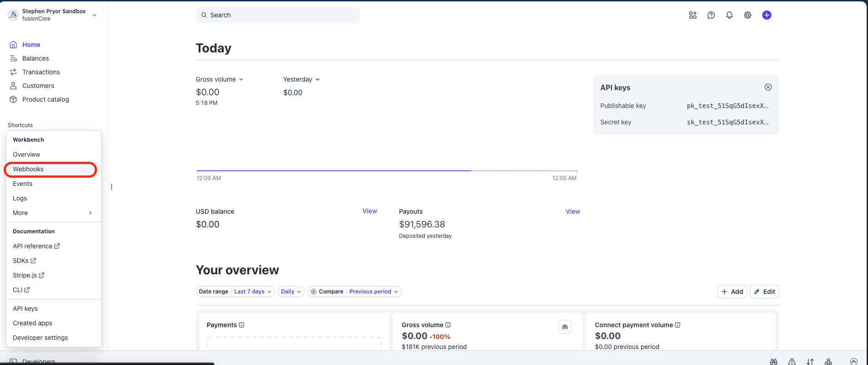Click the search magnifier icon
Image resolution: width=868 pixels, height=365 pixels.
(x=204, y=15)
